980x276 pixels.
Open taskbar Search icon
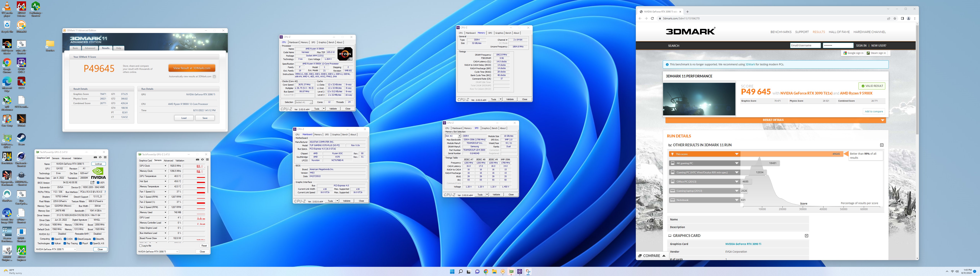point(460,271)
